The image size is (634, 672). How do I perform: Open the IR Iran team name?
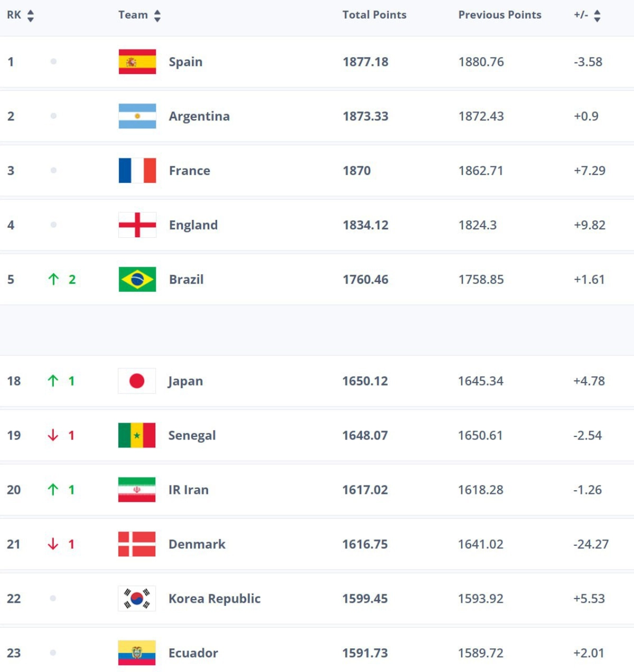tap(188, 490)
